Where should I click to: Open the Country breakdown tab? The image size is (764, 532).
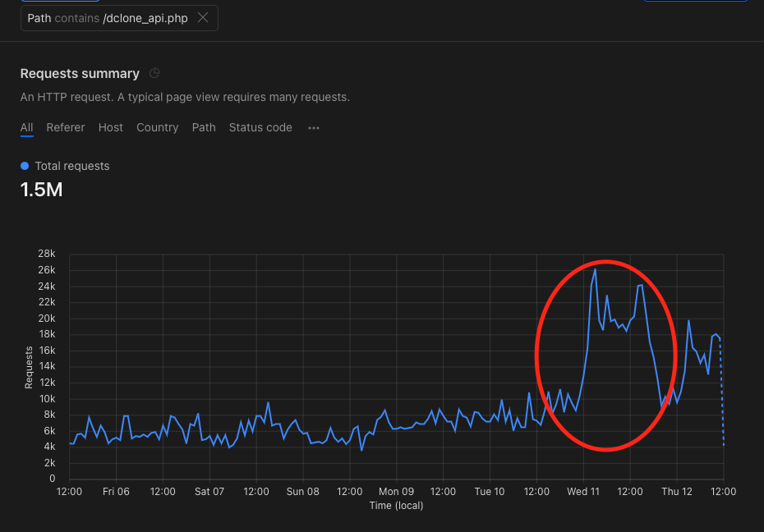(157, 127)
